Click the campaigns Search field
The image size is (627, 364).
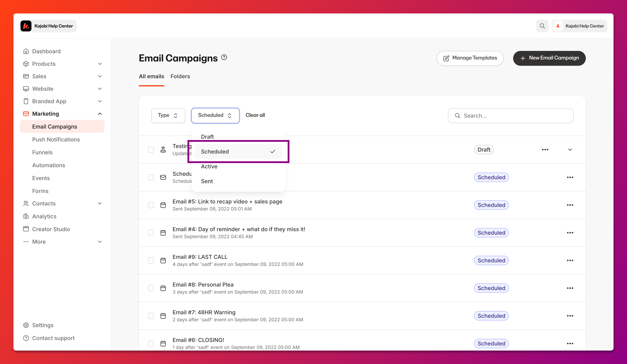tap(511, 115)
